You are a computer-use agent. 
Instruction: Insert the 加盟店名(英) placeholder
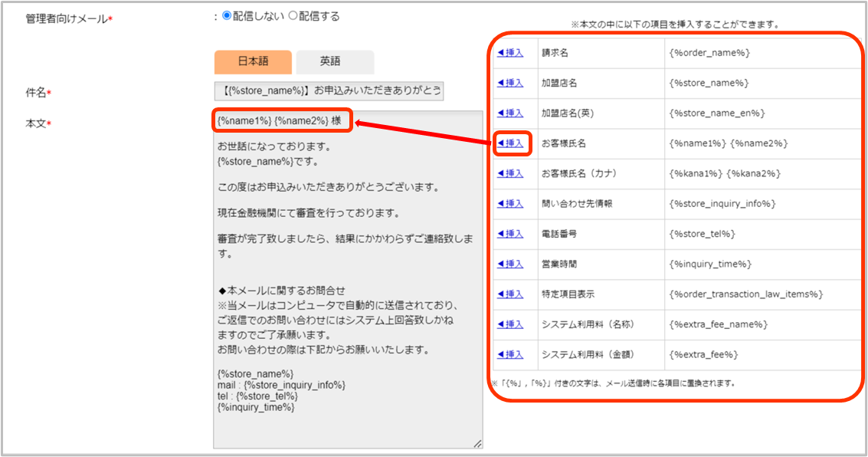point(510,113)
